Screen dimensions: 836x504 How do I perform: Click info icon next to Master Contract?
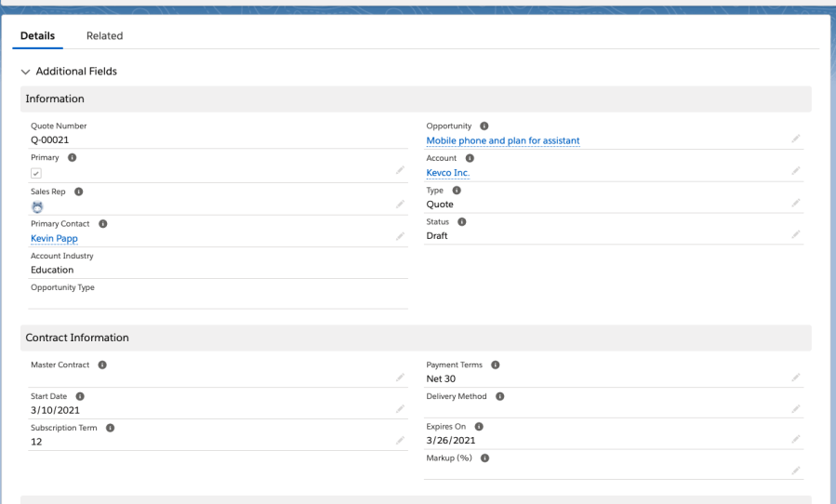pos(102,365)
